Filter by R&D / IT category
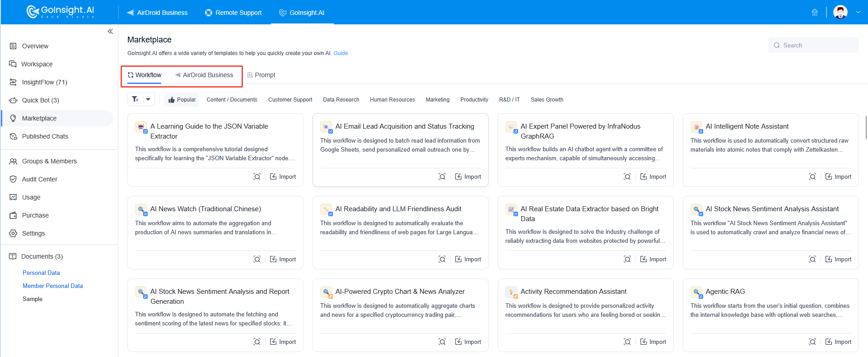 (509, 100)
